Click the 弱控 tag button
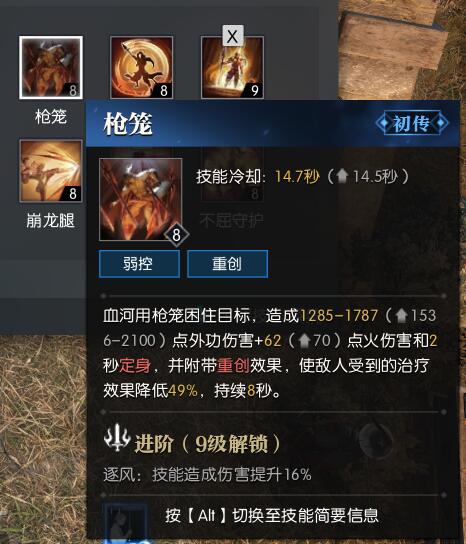 pyautogui.click(x=139, y=264)
